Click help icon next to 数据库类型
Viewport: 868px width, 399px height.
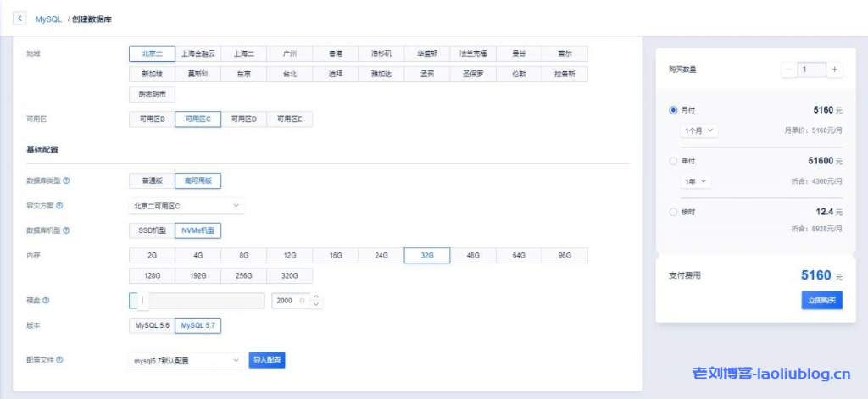(x=67, y=180)
